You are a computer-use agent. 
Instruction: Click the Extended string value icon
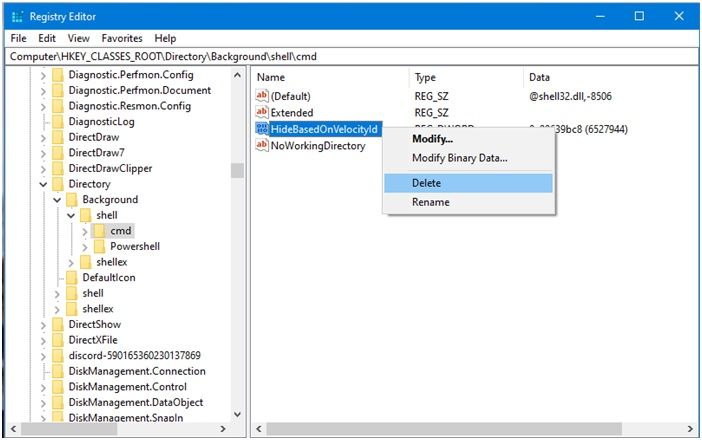(x=263, y=113)
